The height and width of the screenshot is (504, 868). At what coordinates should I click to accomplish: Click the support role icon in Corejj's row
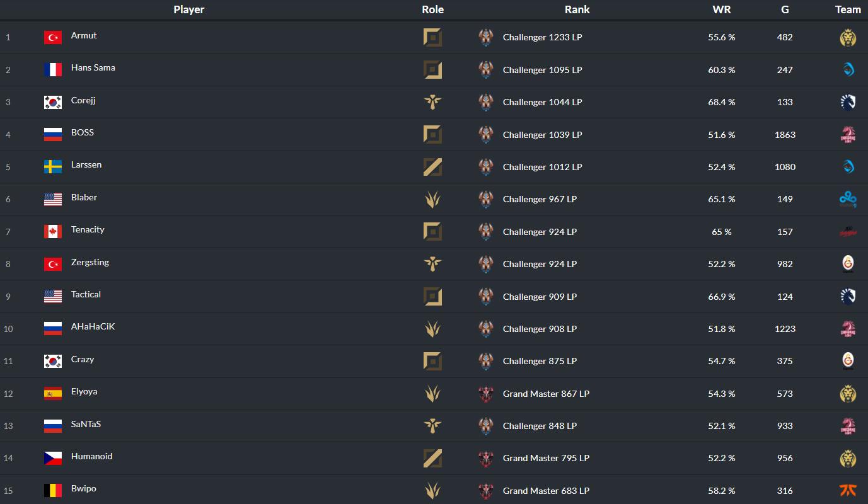click(432, 102)
